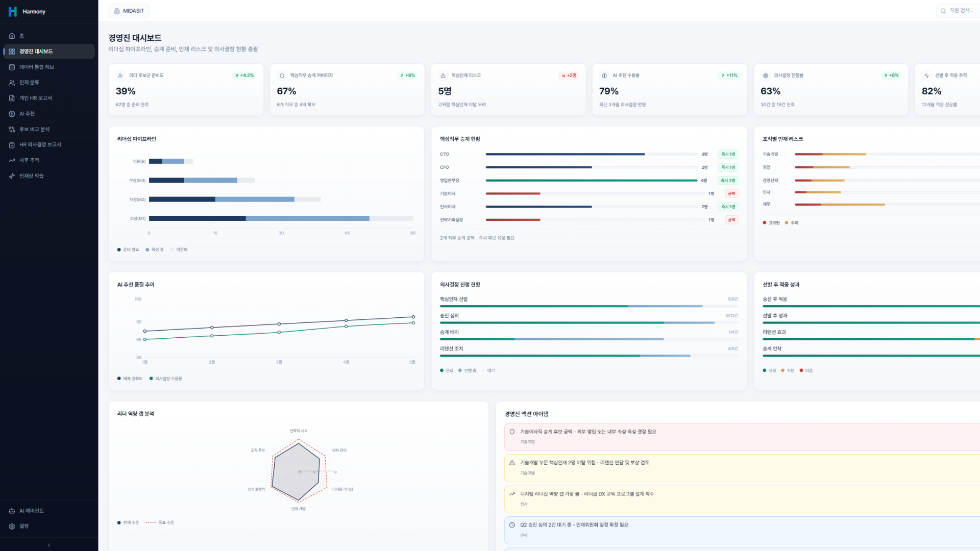Click the 63% decision progress value
The height and width of the screenshot is (551, 980).
(x=770, y=91)
